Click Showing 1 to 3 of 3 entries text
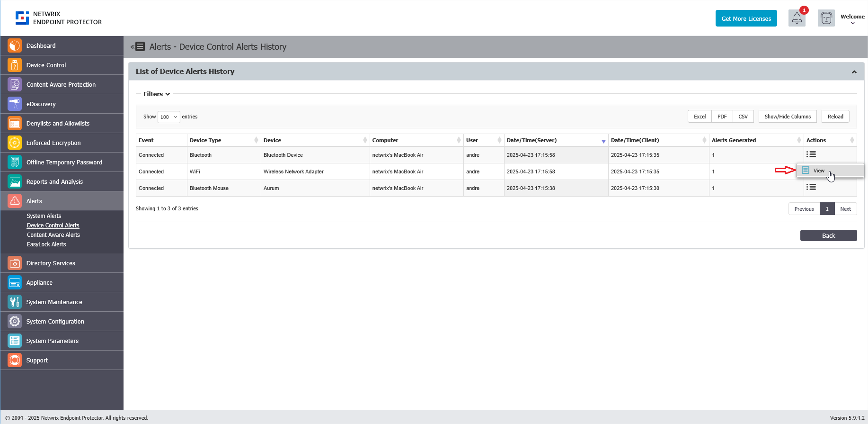 pos(167,208)
